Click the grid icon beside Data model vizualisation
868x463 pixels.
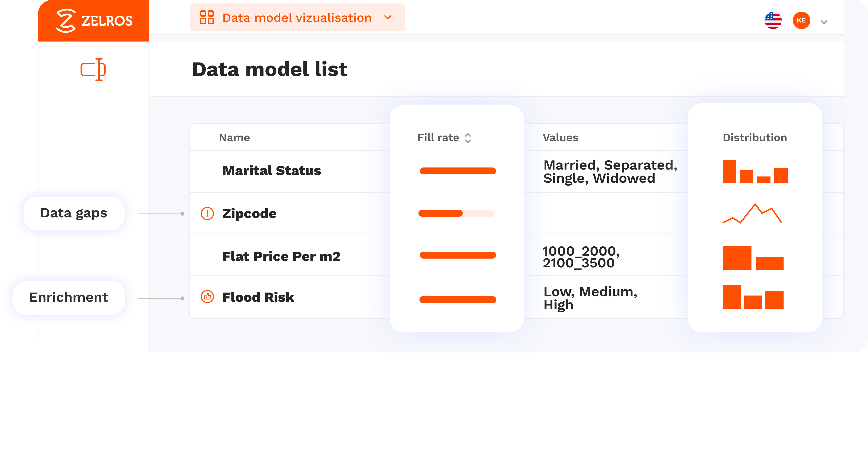207,18
